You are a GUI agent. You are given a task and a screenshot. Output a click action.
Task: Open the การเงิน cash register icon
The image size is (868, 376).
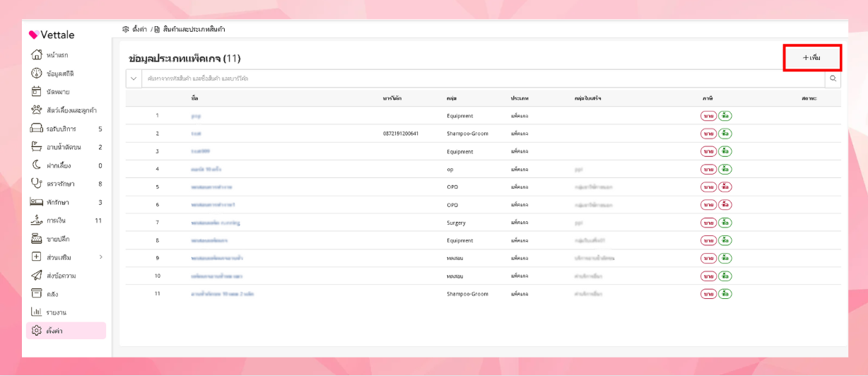click(37, 221)
